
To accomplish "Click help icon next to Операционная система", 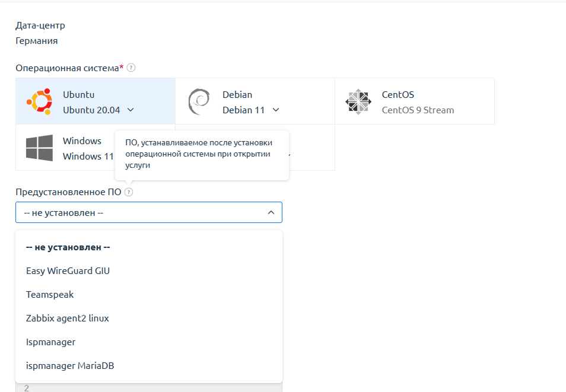I will click(131, 68).
